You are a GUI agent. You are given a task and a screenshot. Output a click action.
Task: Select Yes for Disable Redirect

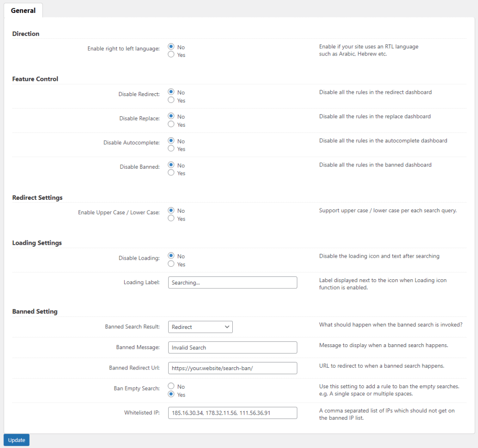tap(171, 100)
